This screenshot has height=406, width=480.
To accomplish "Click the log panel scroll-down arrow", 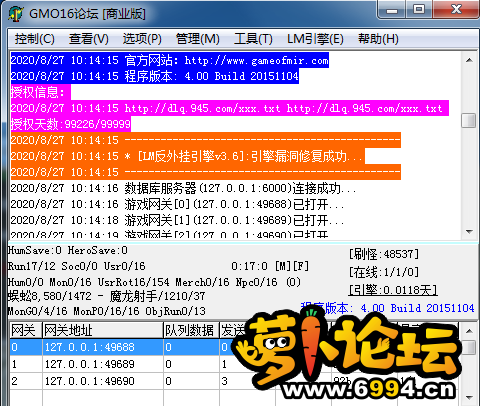I will (x=469, y=232).
